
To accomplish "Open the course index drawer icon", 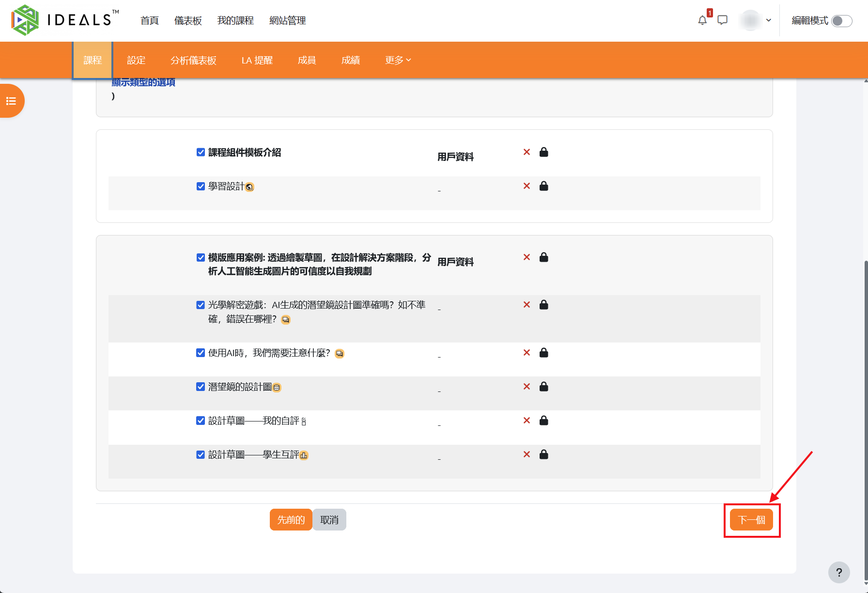I will tap(11, 101).
